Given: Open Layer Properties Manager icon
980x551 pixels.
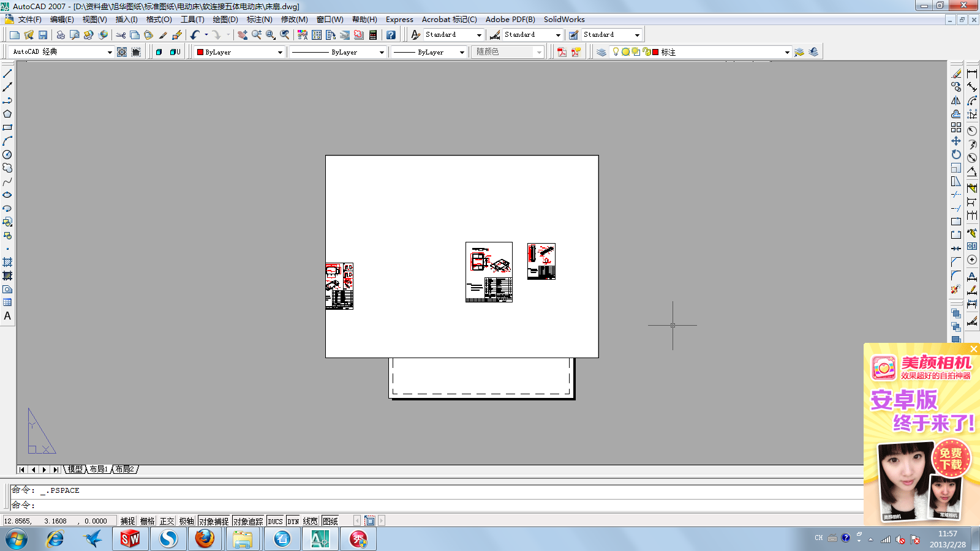Looking at the screenshot, I should click(x=601, y=52).
